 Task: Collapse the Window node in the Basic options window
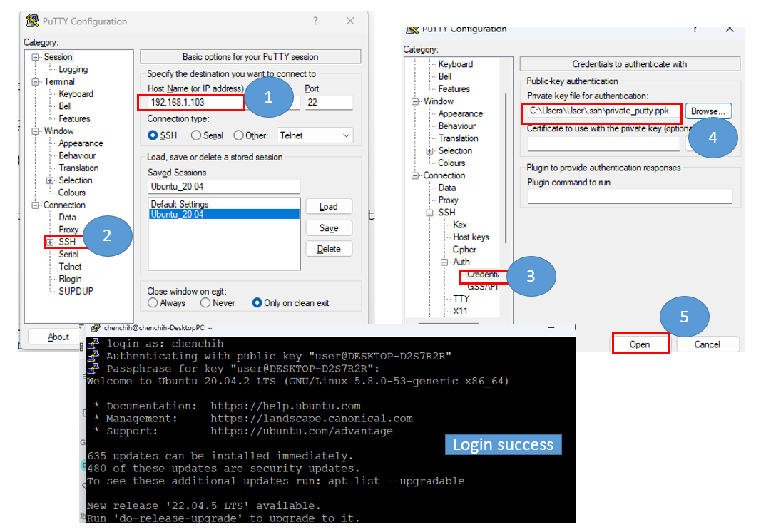click(x=35, y=131)
